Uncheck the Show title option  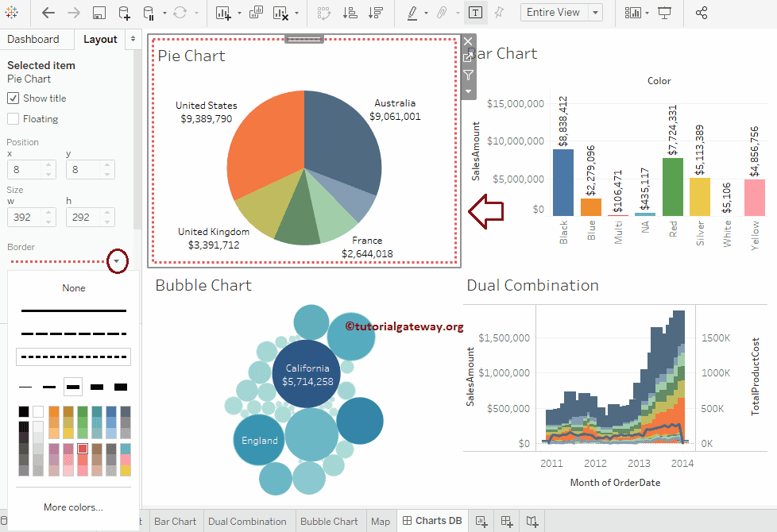point(14,98)
